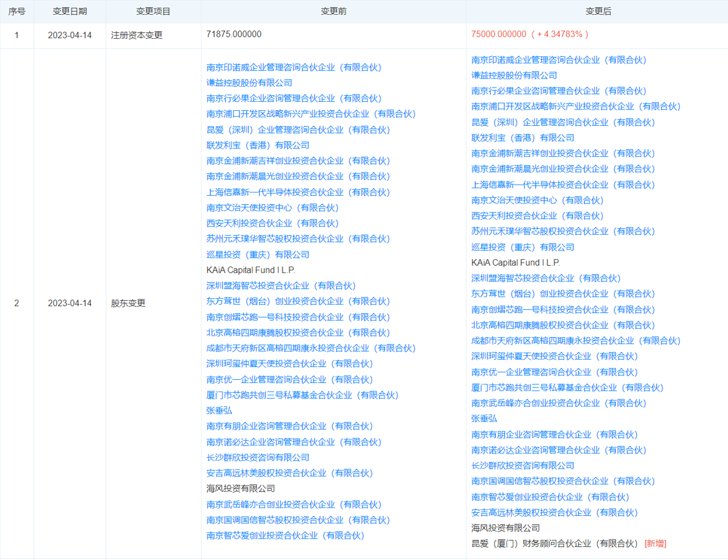The image size is (728, 560).
Task: Open 深圳盟海智芯投资合伙企业 link under 变更后
Action: (x=546, y=278)
